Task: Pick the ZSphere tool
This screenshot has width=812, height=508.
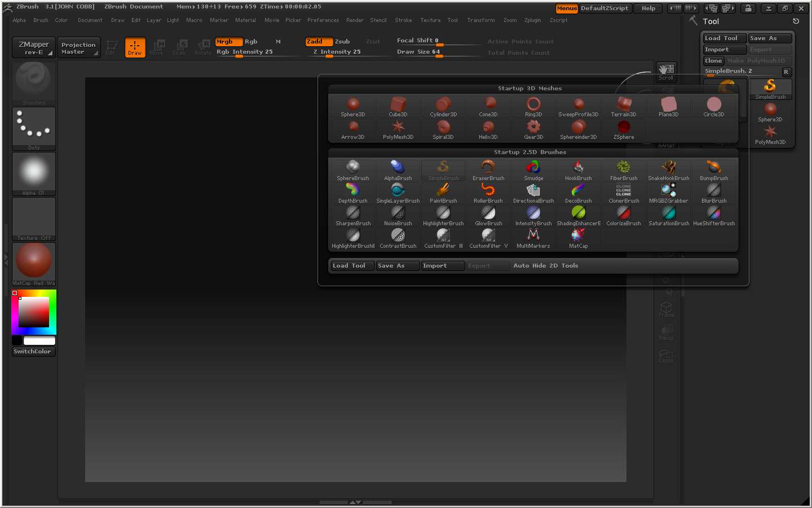Action: [623, 129]
